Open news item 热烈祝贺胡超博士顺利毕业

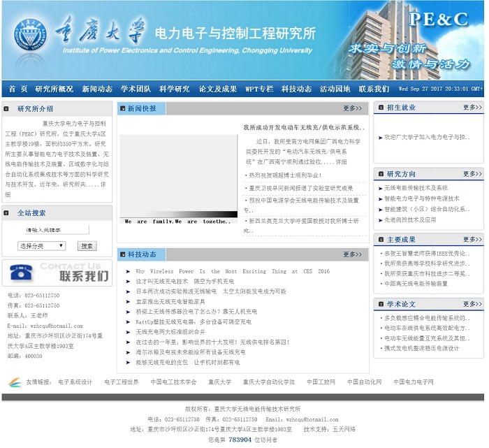tap(285, 175)
